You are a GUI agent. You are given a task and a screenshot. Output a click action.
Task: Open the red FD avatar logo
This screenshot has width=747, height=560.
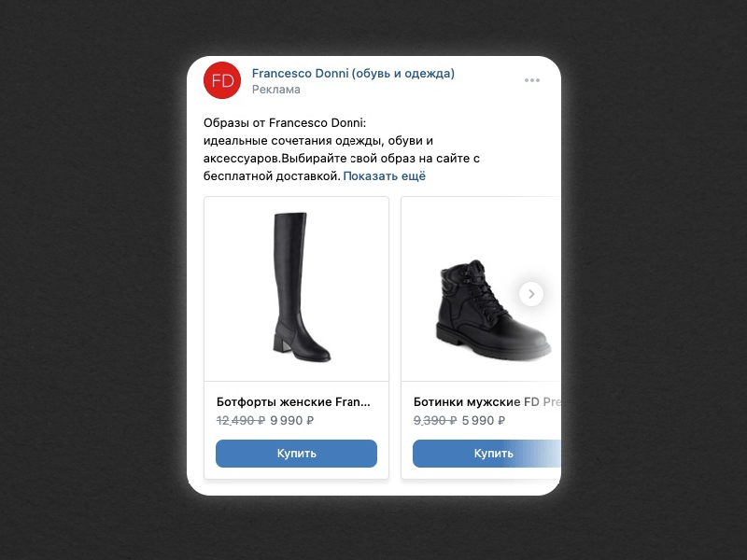coord(222,80)
